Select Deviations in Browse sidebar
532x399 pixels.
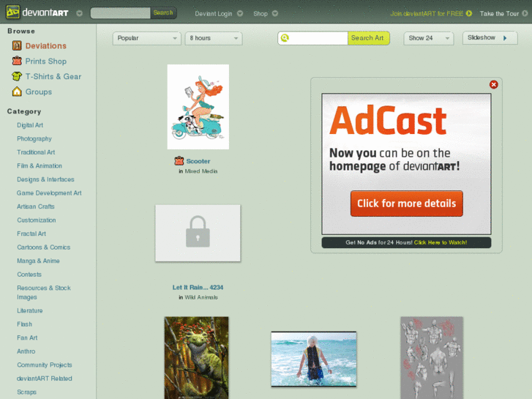(46, 46)
